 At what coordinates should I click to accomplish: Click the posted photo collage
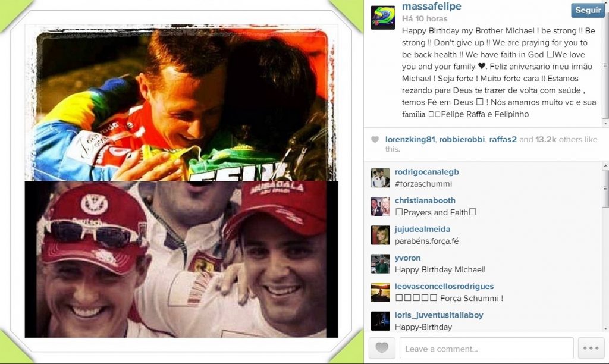click(181, 181)
